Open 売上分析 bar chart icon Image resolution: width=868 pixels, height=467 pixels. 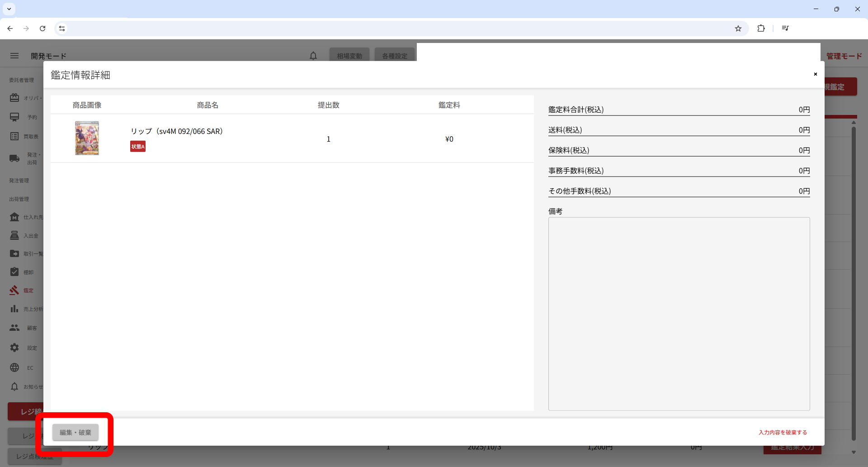coord(14,309)
